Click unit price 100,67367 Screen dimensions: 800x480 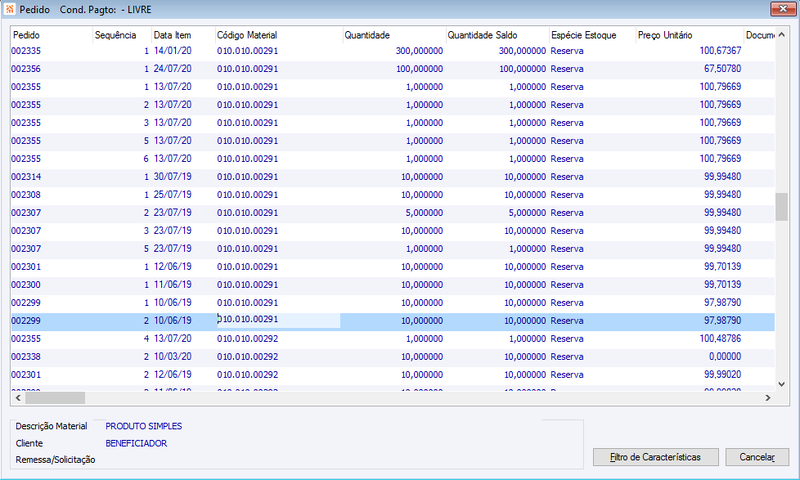720,50
